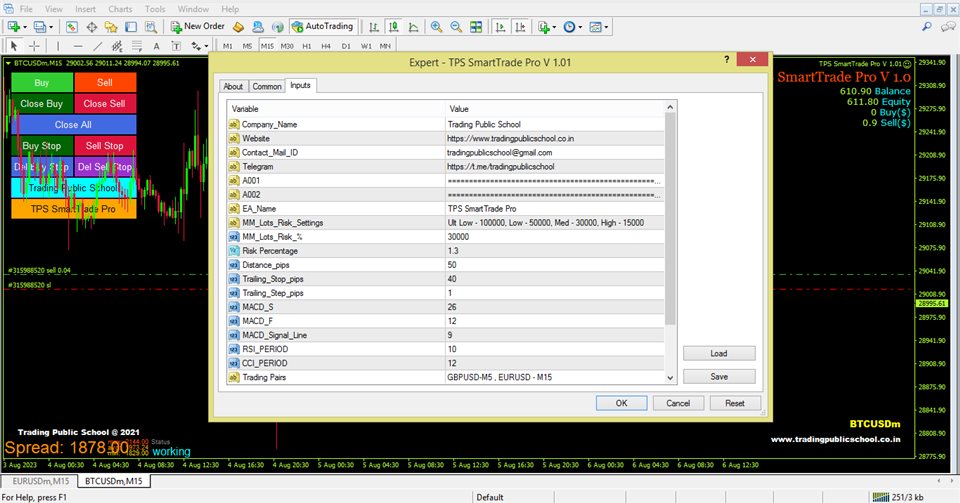Click the New Chart toolbar icon
960x503 pixels.
point(13,27)
